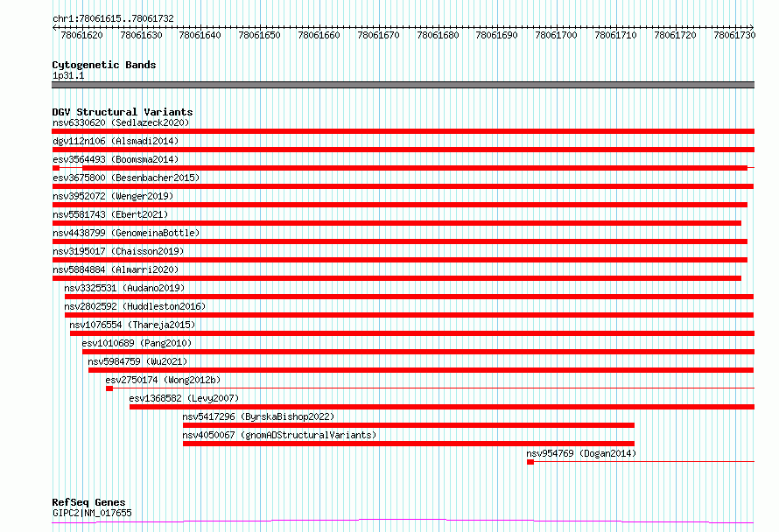Select nsv5884884 (Almarri2020) variant label
Screen dimensions: 779x532
point(116,269)
